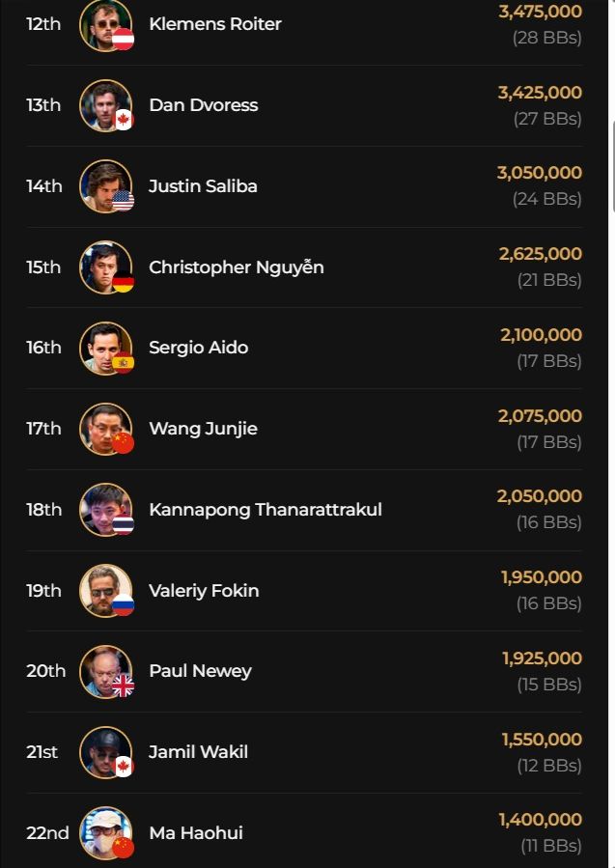The image size is (615, 868).
Task: Select Paul Newey's name in the list
Action: [200, 671]
